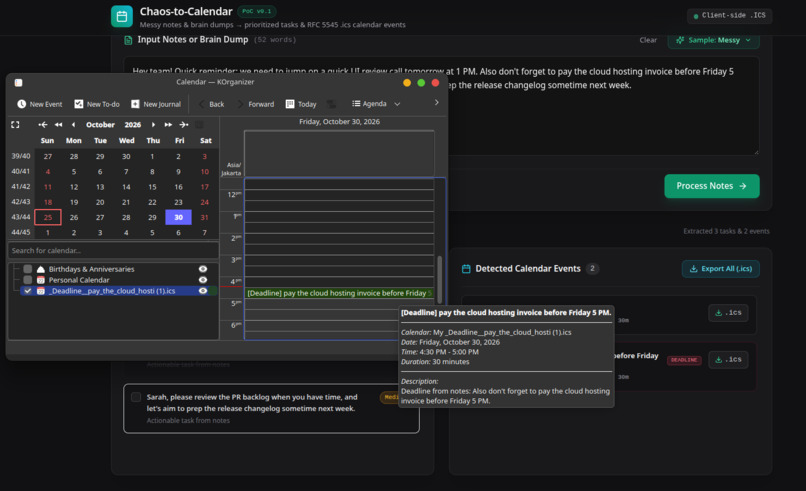Click the Clear button in the web app

(648, 40)
